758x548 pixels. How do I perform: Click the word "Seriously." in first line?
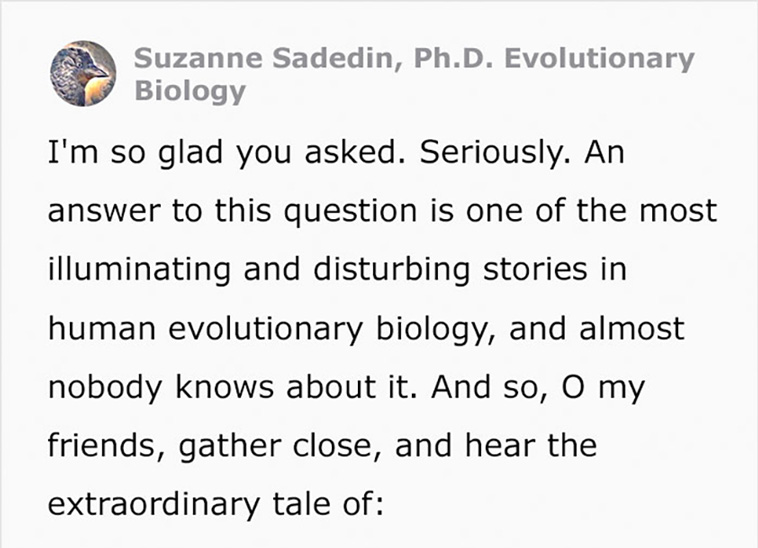[x=496, y=153]
